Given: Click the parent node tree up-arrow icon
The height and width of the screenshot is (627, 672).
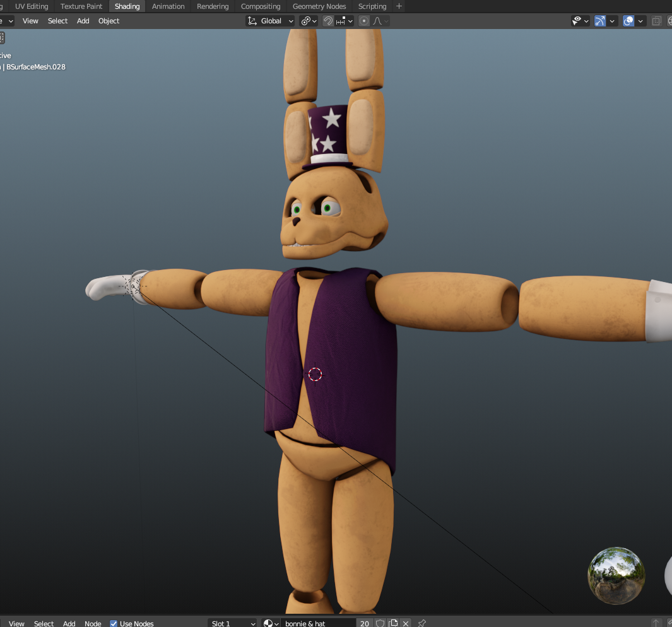Looking at the screenshot, I should pyautogui.click(x=656, y=623).
